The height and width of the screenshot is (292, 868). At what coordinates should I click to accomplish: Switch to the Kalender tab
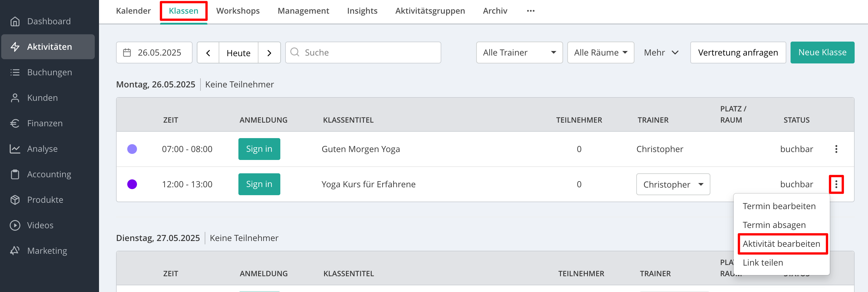click(133, 11)
